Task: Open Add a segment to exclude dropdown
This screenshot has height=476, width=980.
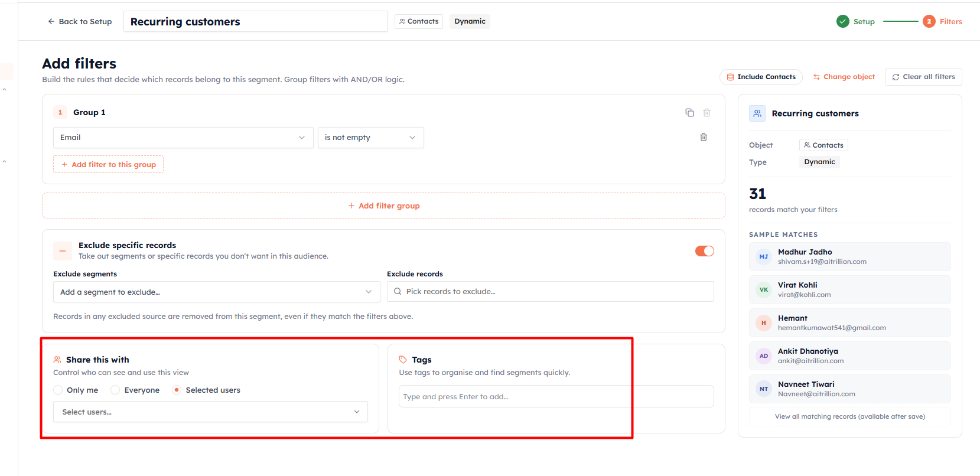Action: click(x=217, y=292)
